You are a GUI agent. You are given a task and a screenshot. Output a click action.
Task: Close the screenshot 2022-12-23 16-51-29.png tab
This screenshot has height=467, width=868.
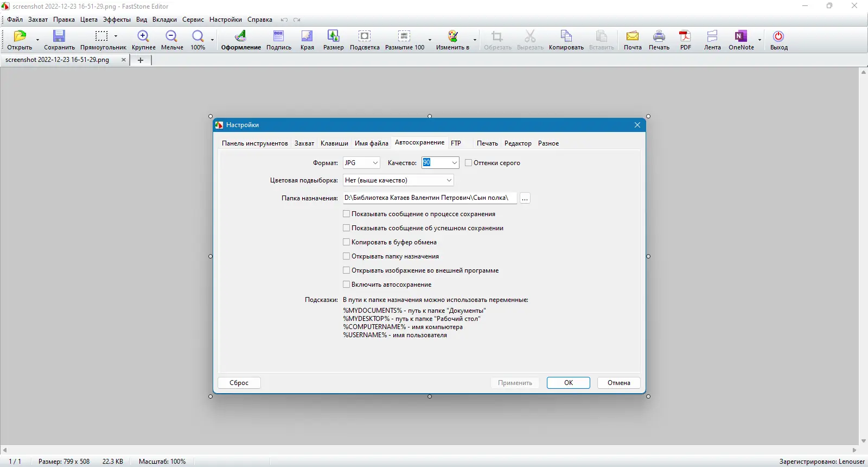[x=124, y=60]
